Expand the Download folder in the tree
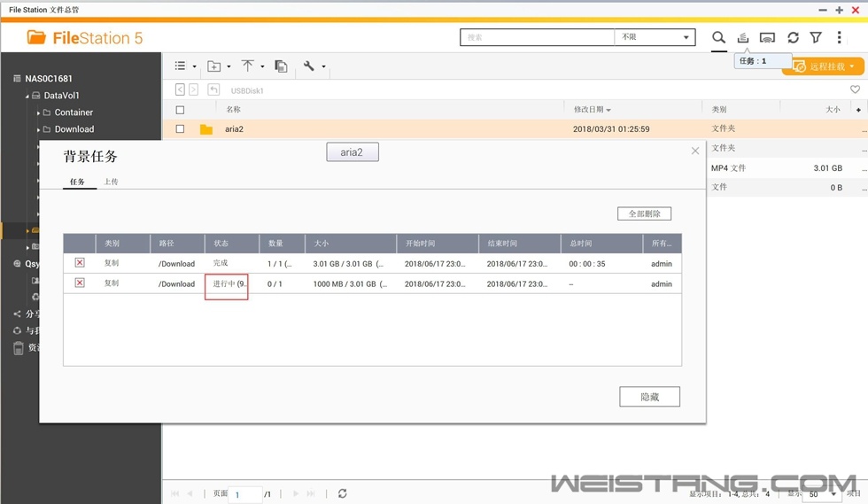 pos(38,129)
